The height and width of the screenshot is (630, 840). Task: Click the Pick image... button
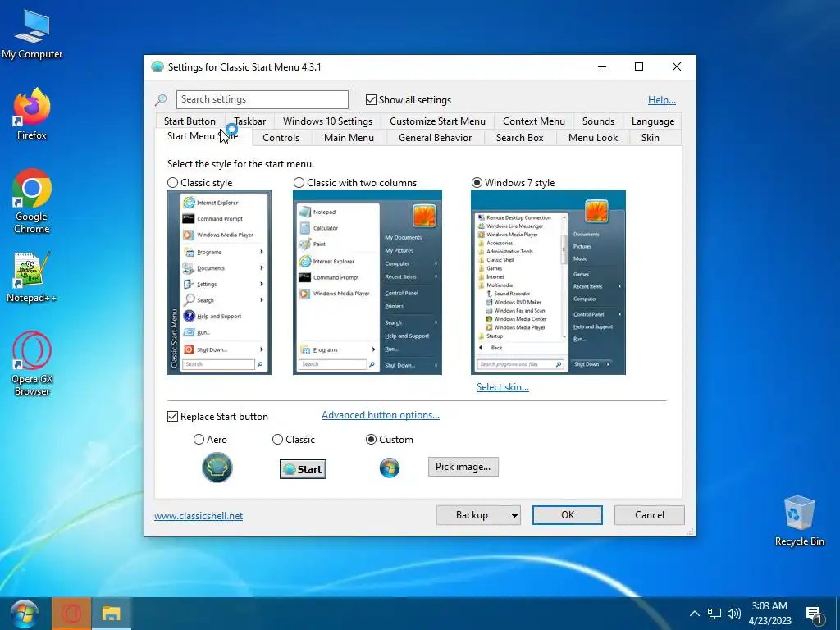click(463, 467)
